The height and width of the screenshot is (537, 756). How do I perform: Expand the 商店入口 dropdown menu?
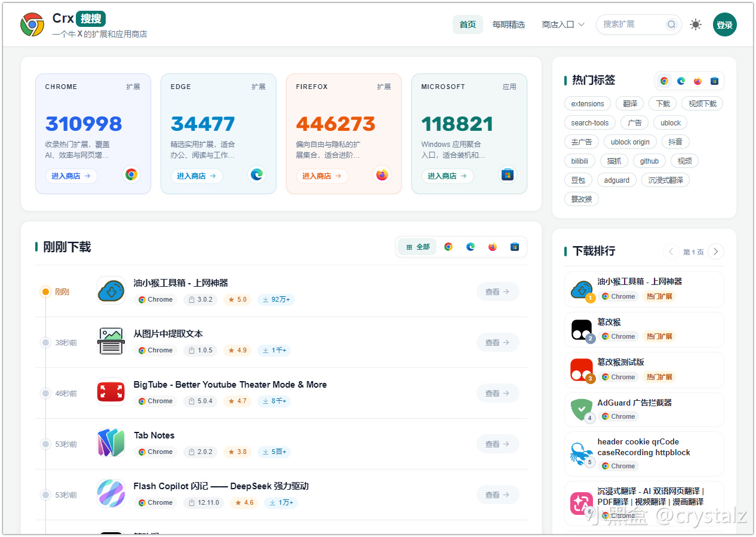pos(563,24)
